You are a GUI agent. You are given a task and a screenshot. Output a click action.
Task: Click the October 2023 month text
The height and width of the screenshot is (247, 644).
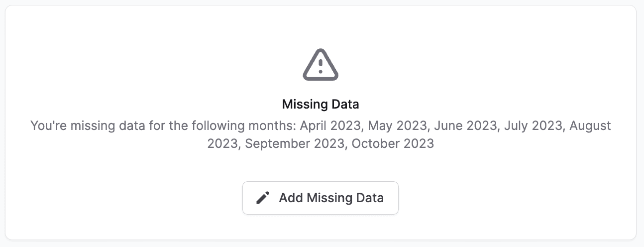pyautogui.click(x=393, y=144)
